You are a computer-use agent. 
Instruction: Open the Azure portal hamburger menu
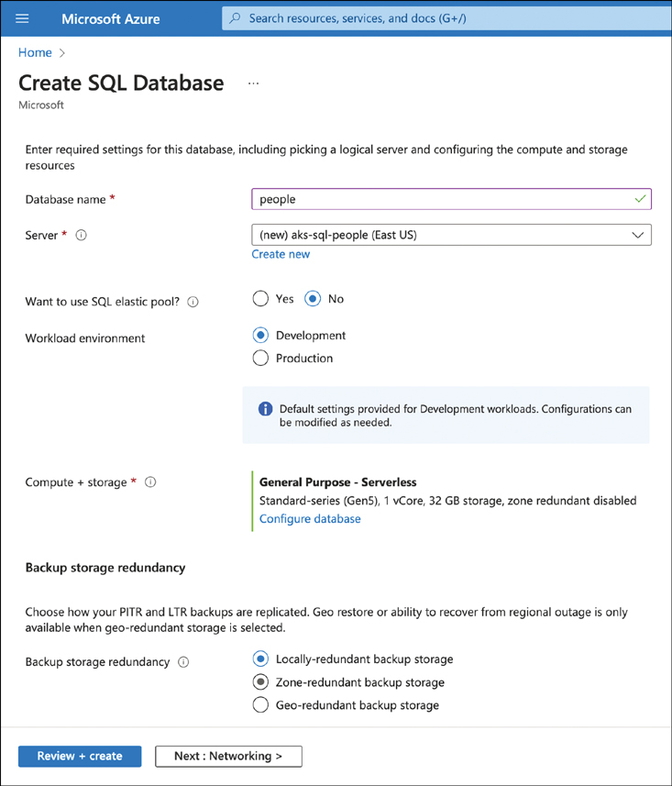click(x=23, y=18)
